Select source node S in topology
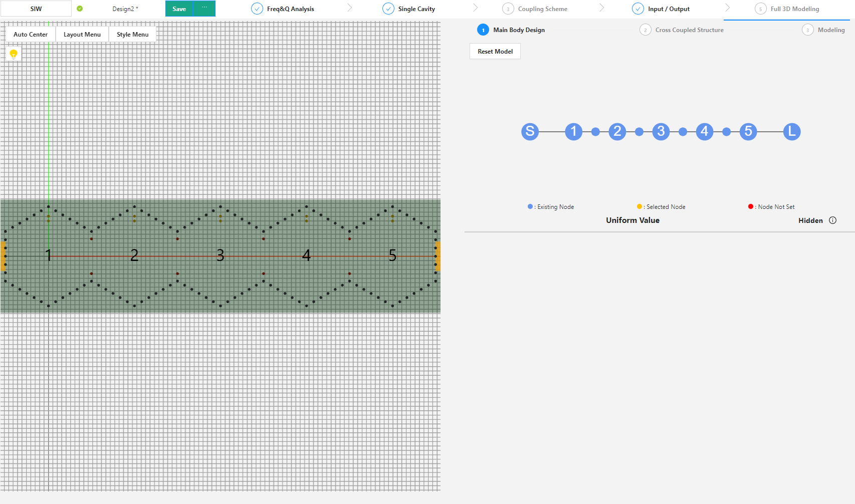The image size is (855, 504). click(x=530, y=132)
